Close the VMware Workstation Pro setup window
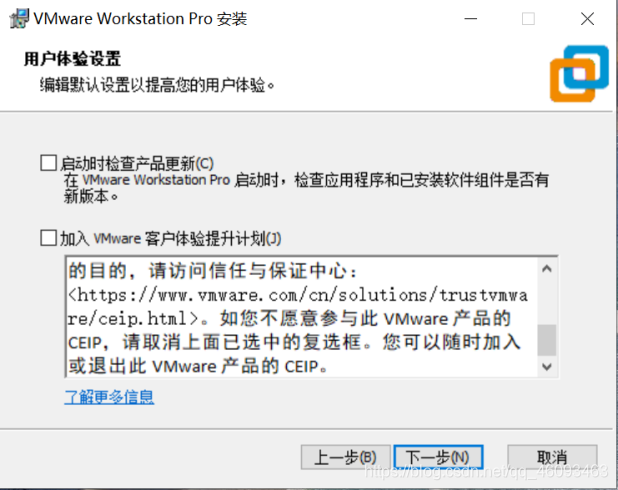This screenshot has height=490, width=618. coord(587,19)
